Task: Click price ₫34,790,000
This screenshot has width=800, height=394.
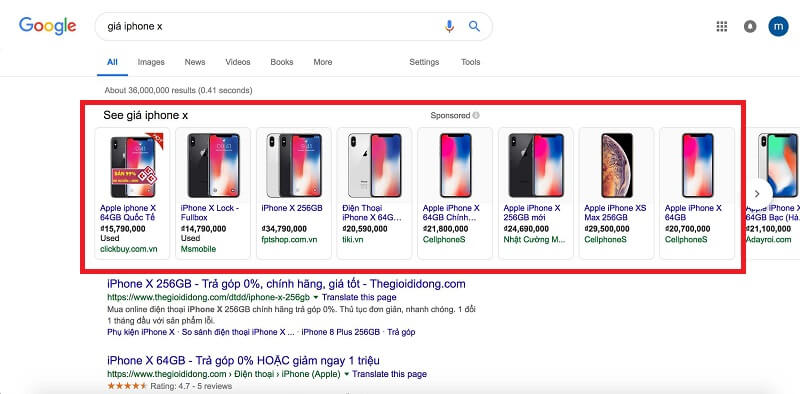Action: pos(284,229)
